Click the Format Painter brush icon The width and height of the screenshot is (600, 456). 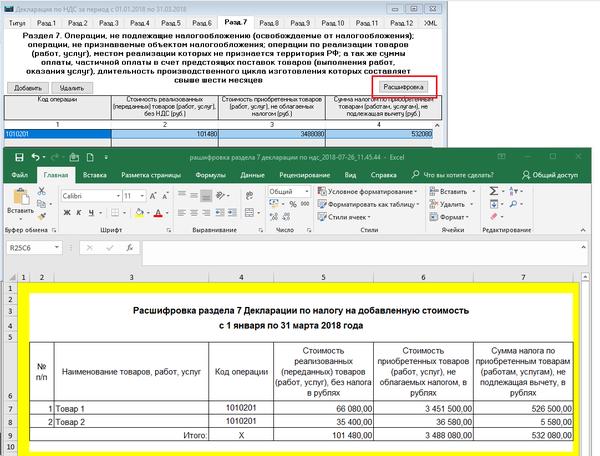pos(41,217)
